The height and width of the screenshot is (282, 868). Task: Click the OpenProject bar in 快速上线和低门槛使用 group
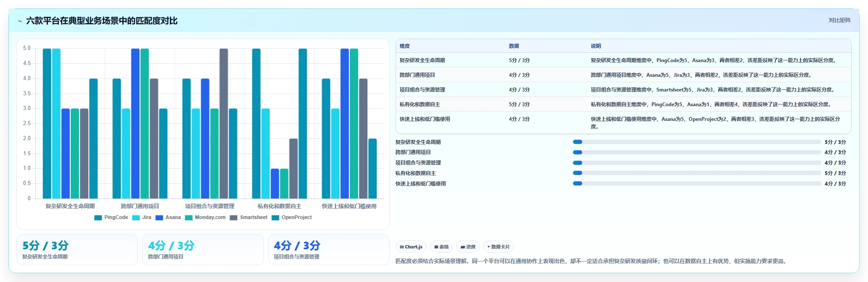point(372,168)
